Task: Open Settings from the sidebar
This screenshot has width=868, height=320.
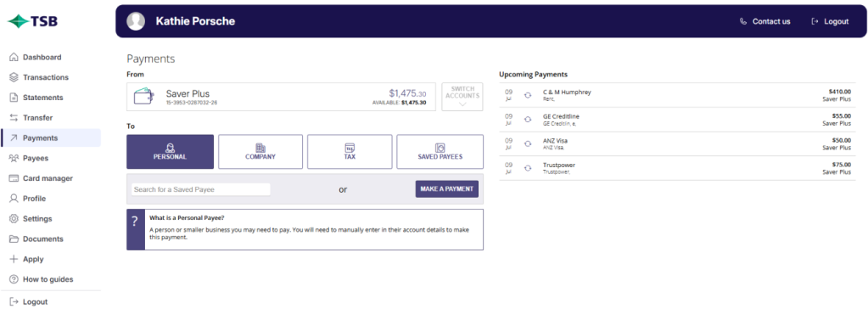Action: tap(51, 219)
